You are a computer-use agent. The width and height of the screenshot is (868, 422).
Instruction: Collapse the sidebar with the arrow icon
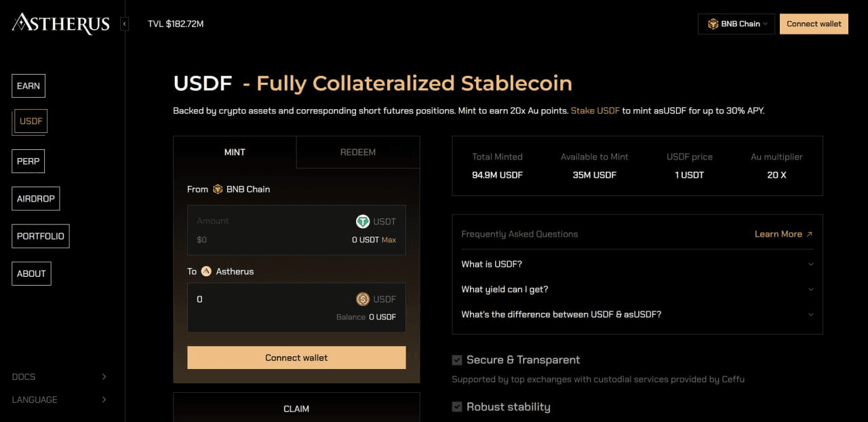click(x=124, y=24)
